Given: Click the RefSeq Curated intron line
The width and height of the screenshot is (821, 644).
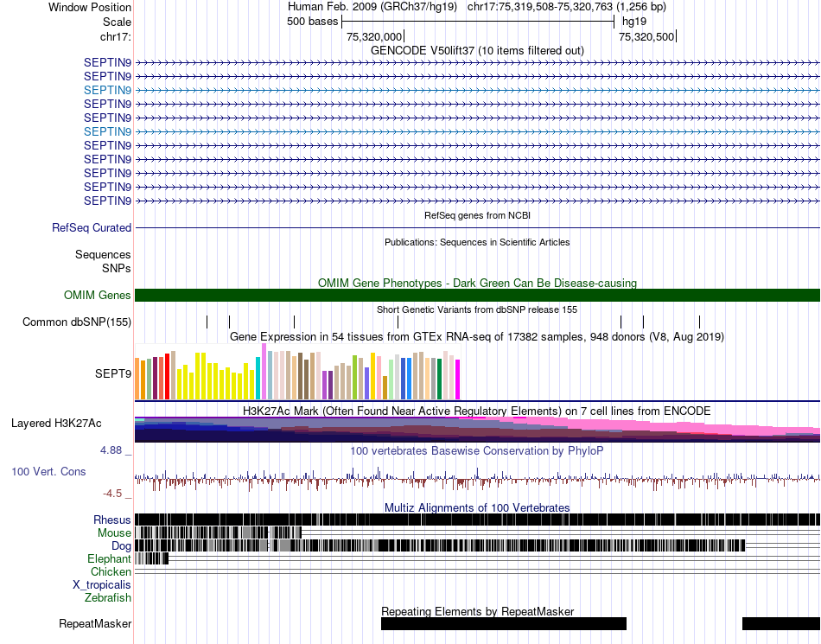Looking at the screenshot, I should point(478,227).
